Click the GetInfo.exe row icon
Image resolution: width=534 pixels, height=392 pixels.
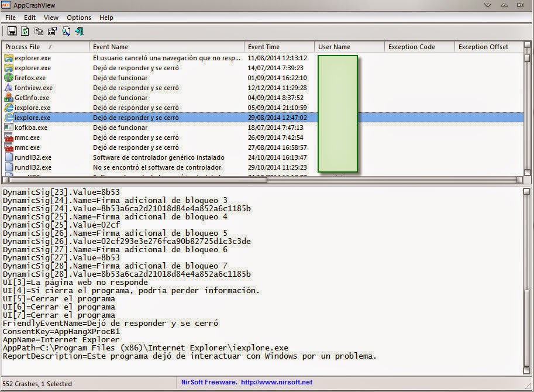(9, 97)
